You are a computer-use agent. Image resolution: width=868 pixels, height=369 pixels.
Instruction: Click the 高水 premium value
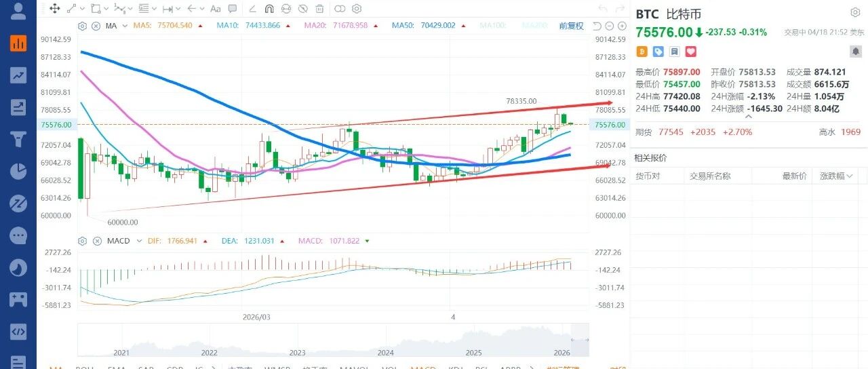tap(850, 132)
